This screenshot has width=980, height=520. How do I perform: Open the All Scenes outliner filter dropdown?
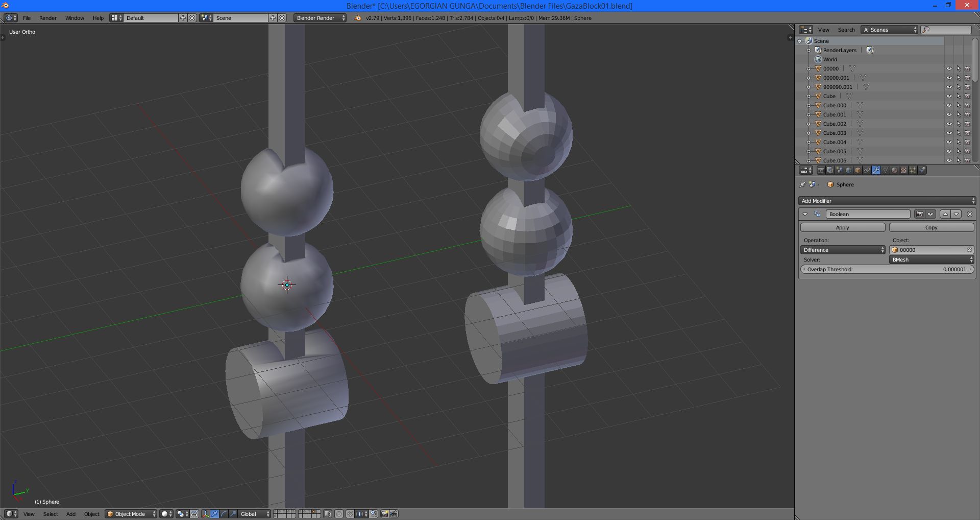(890, 30)
